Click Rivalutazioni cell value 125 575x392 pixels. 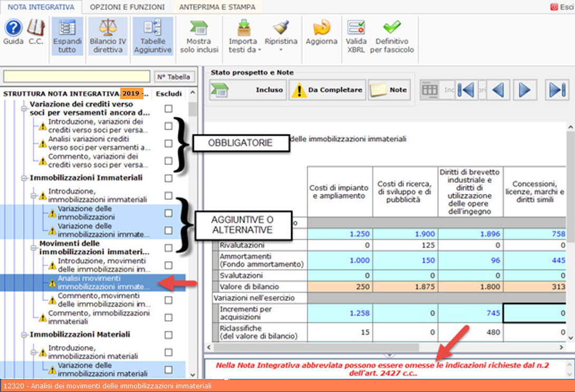pyautogui.click(x=406, y=245)
